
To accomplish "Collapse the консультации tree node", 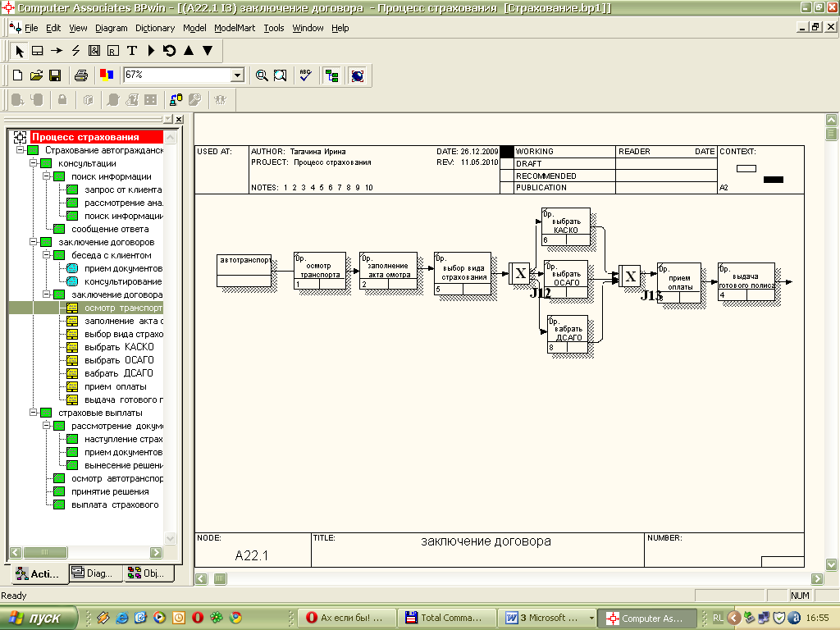I will pyautogui.click(x=33, y=163).
